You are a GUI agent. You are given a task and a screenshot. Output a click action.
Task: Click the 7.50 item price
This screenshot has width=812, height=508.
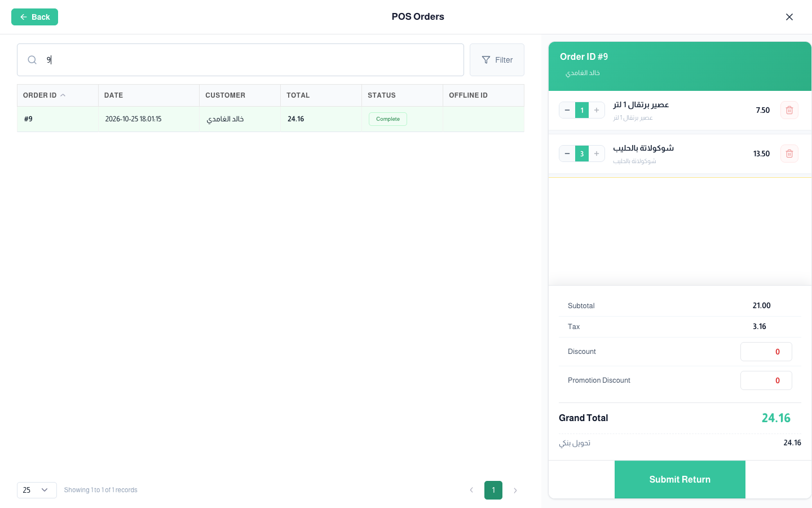[763, 110]
